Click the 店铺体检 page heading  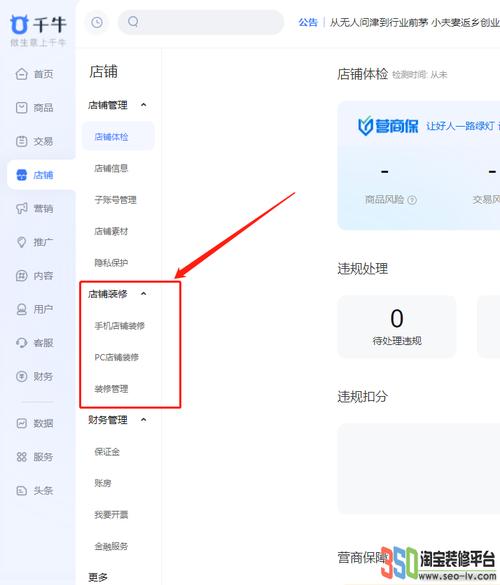[x=362, y=74]
